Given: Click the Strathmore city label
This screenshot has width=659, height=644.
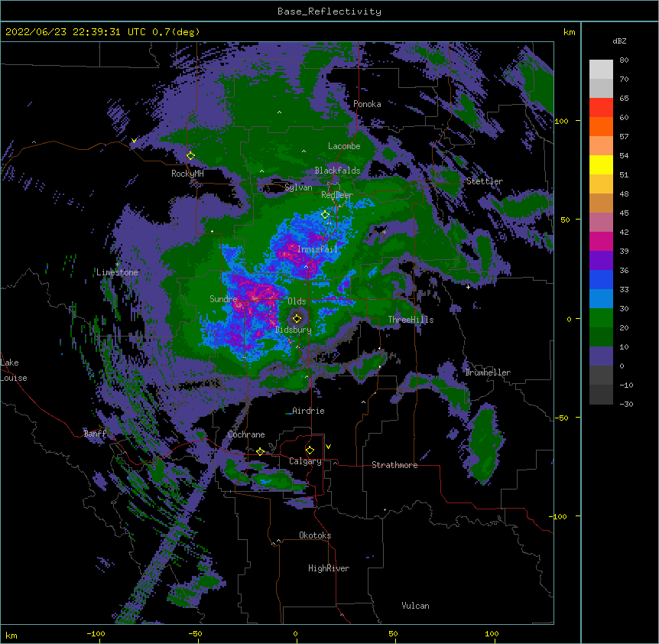Looking at the screenshot, I should click(x=394, y=465).
